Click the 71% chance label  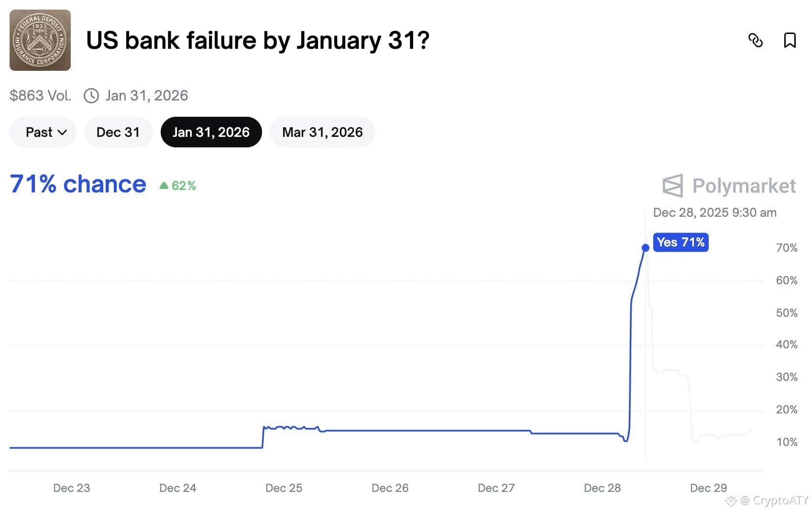click(x=77, y=184)
